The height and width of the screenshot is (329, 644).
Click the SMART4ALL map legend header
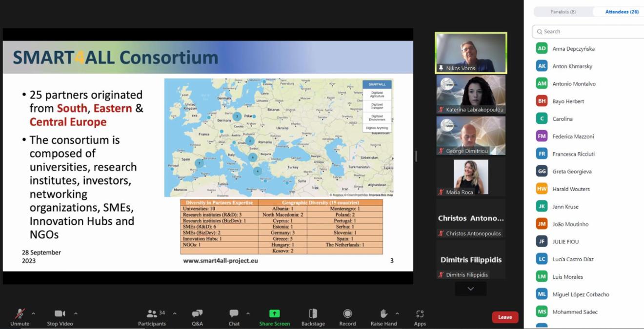coord(377,84)
